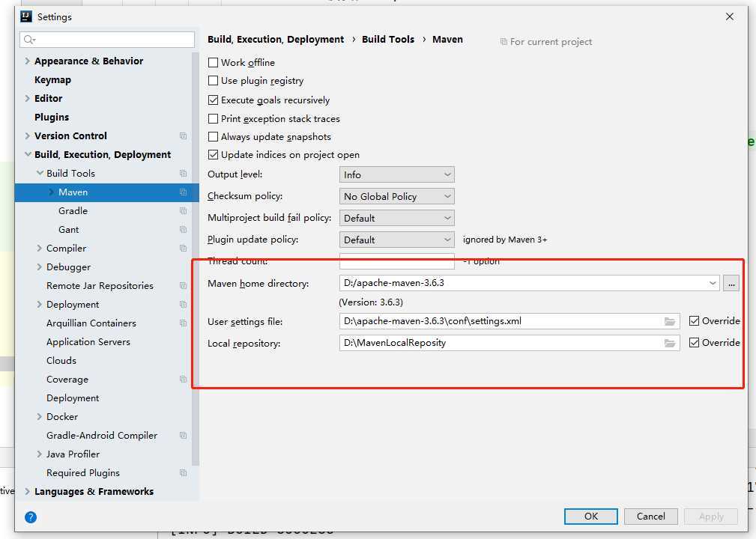Open the help question mark icon

(31, 517)
